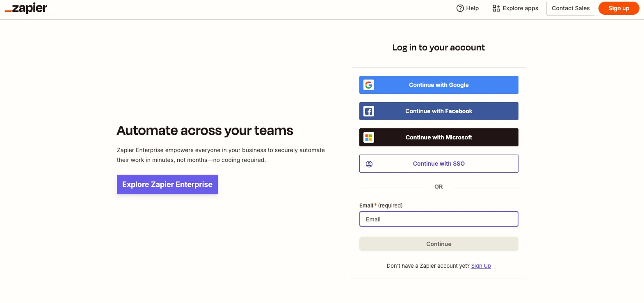
Task: Click Continue with Facebook label
Action: 439,111
